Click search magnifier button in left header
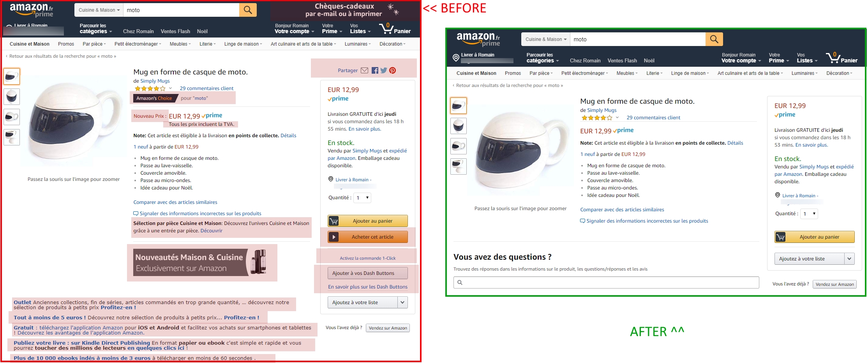868x363 pixels. 248,10
